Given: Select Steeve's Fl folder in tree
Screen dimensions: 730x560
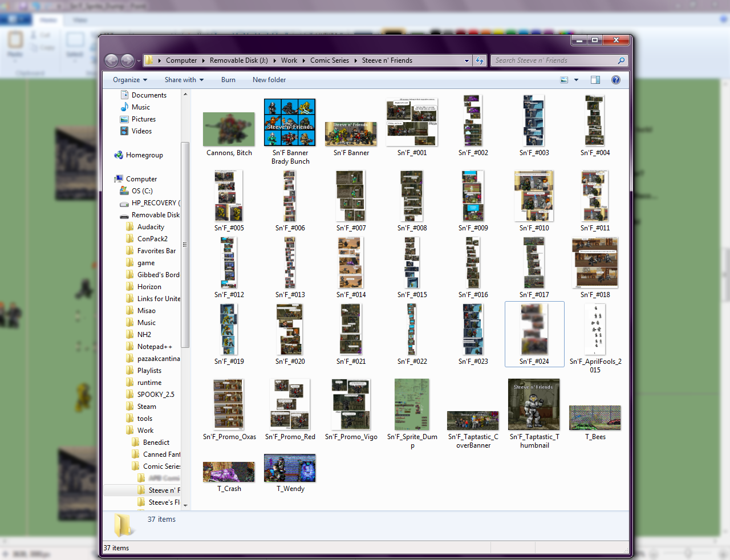Looking at the screenshot, I should coord(159,502).
